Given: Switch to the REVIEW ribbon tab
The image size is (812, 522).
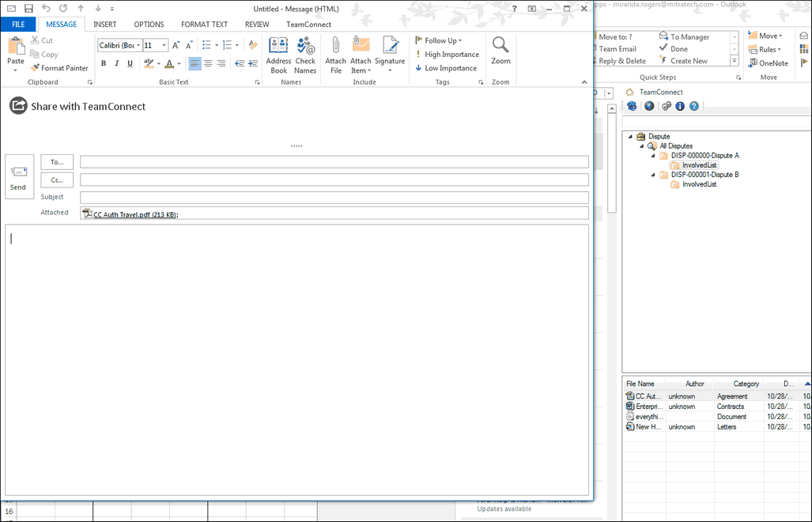Looking at the screenshot, I should [x=257, y=25].
